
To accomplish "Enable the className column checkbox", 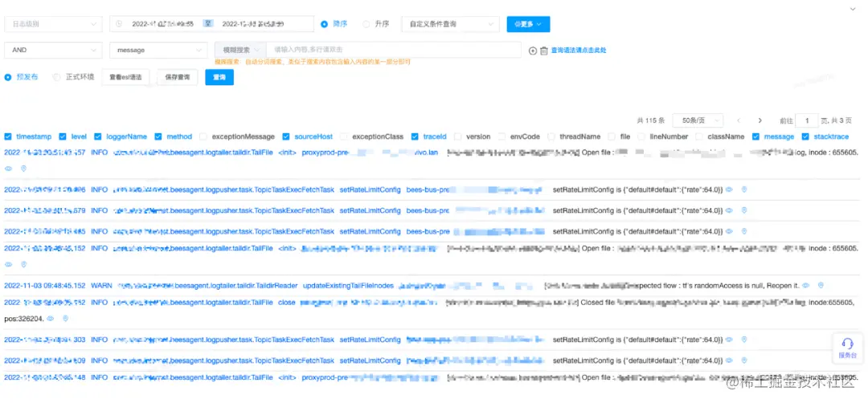I will (698, 136).
